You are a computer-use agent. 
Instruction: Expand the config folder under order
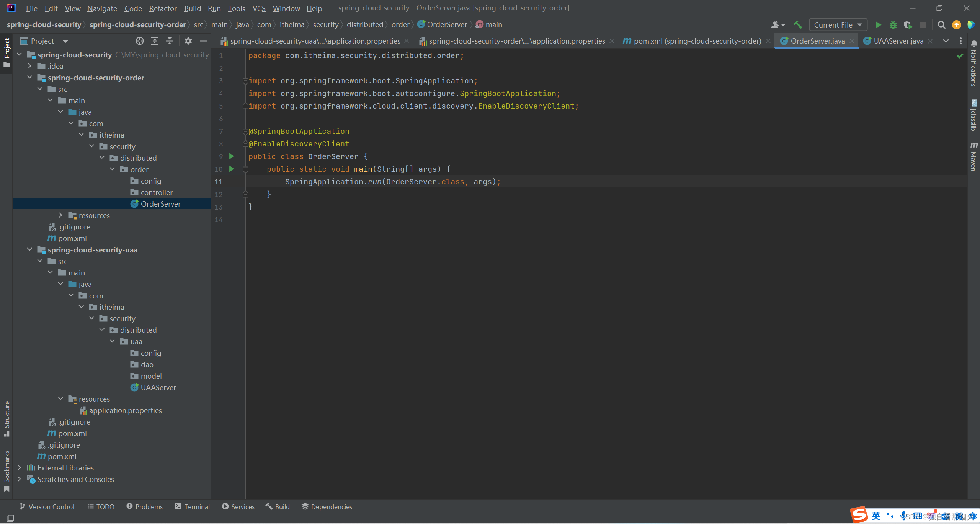[x=150, y=181]
